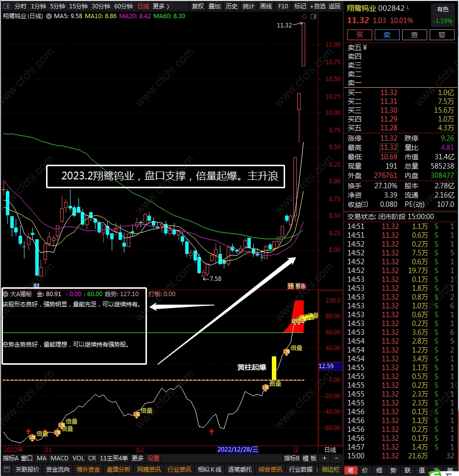Open the 有色 sector box
459x476 pixels.
(443, 15)
